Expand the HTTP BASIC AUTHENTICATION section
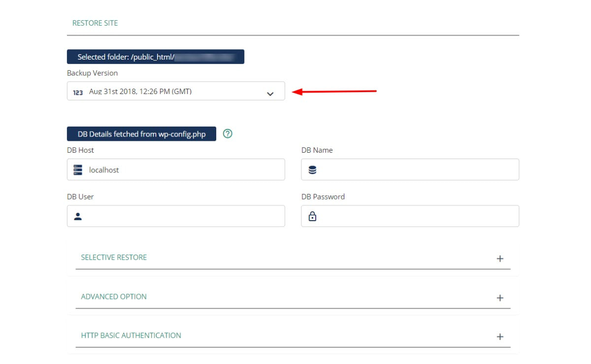This screenshot has width=591, height=364. pos(500,336)
